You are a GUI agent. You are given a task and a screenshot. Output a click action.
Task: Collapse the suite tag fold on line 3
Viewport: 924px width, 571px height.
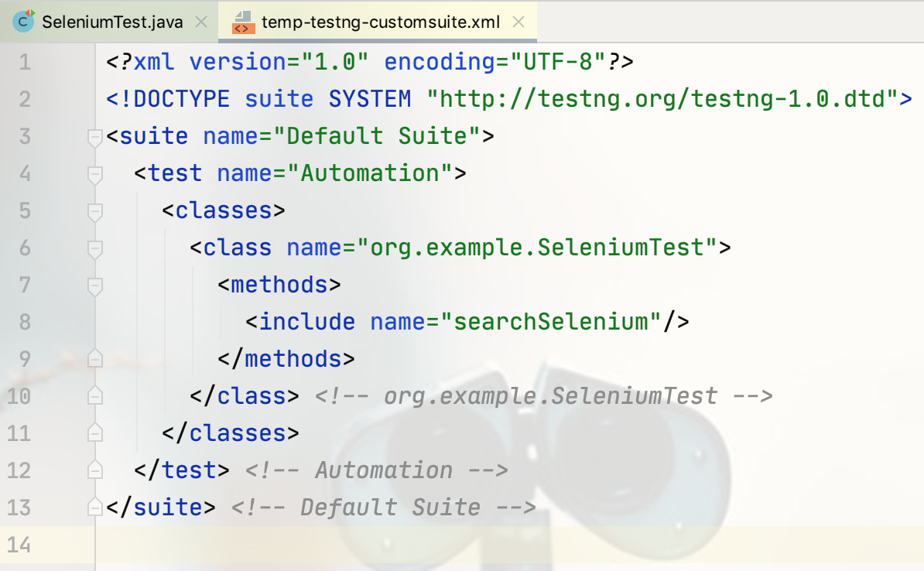click(95, 138)
